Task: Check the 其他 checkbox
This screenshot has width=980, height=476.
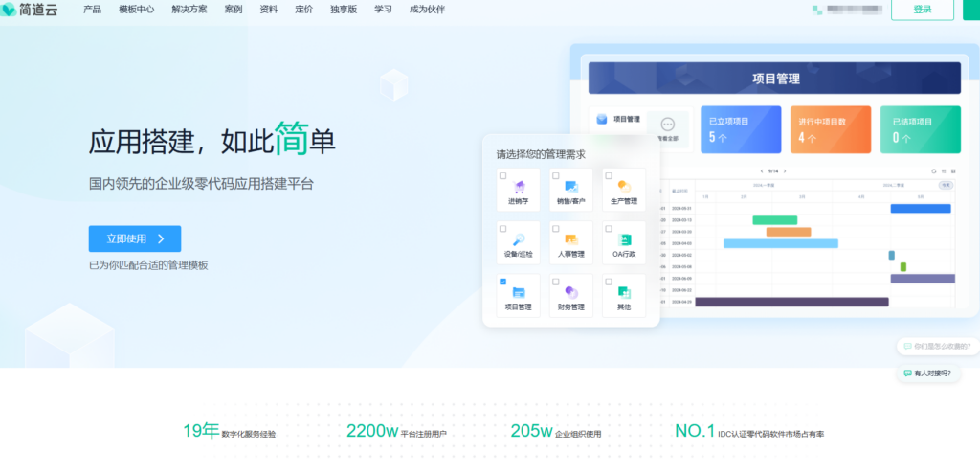Action: click(609, 283)
